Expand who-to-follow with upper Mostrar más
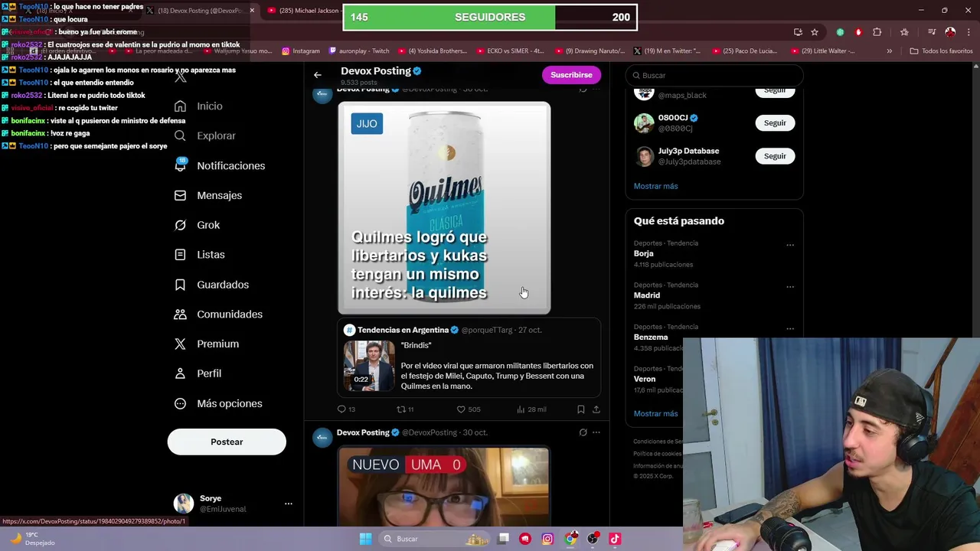Viewport: 980px width, 551px height. [655, 186]
